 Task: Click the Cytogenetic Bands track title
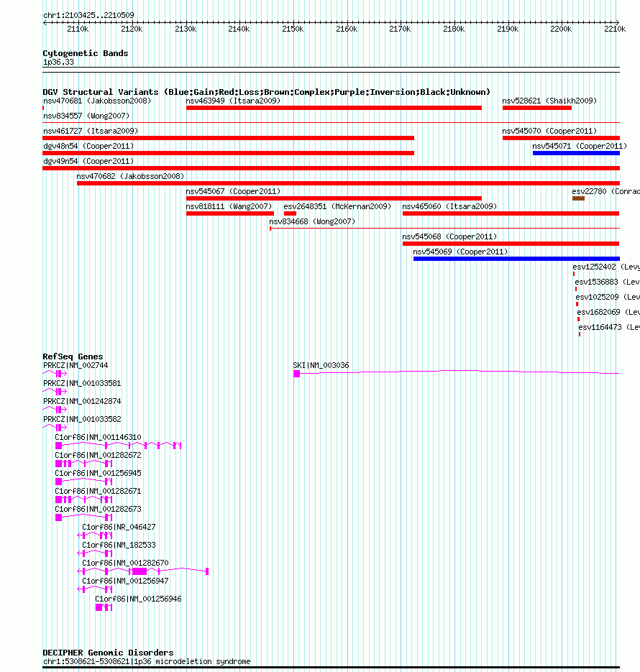point(86,53)
